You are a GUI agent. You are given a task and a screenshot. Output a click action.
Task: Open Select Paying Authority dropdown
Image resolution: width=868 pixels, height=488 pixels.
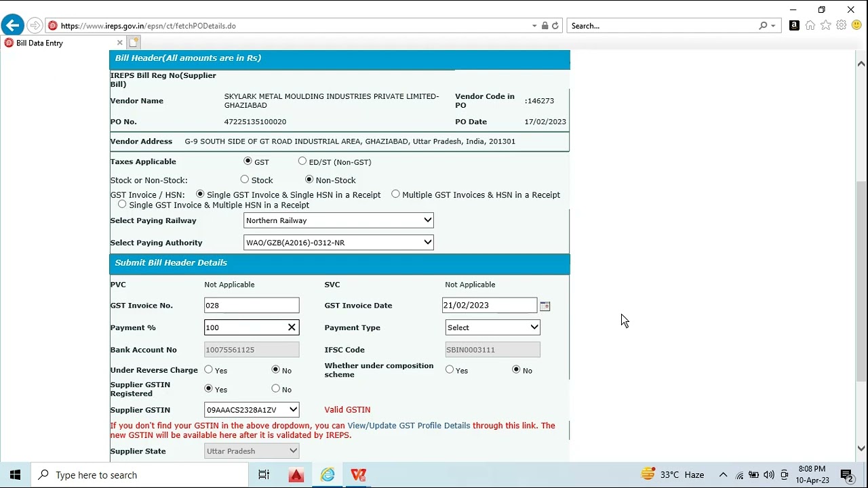338,242
